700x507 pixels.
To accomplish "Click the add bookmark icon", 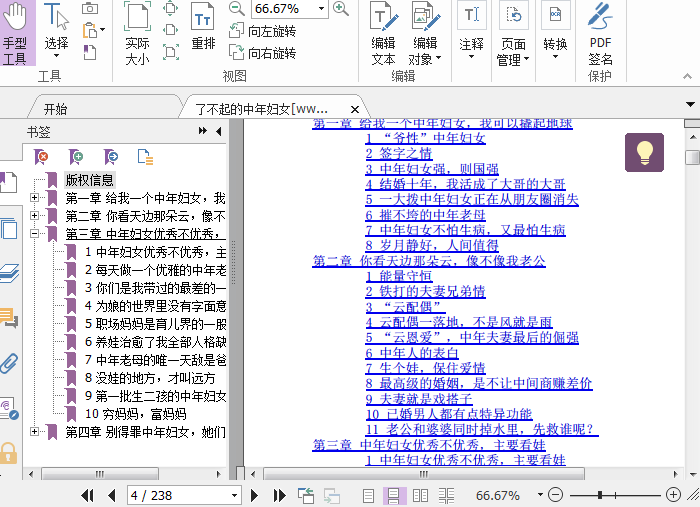I will click(x=76, y=157).
